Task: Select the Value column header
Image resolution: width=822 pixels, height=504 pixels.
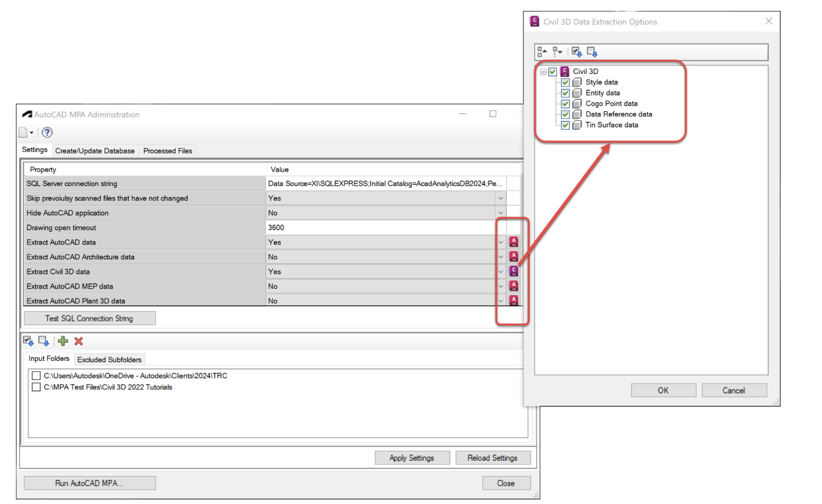Action: [x=386, y=170]
